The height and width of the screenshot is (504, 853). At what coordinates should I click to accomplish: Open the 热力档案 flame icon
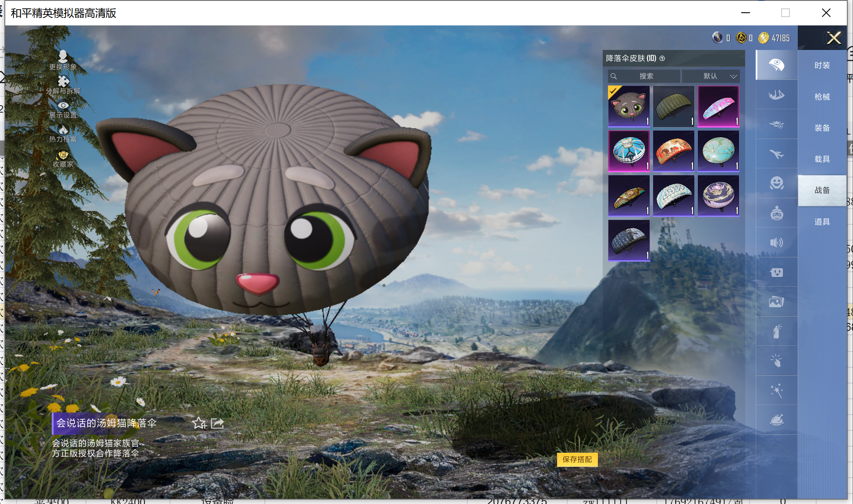(x=63, y=130)
